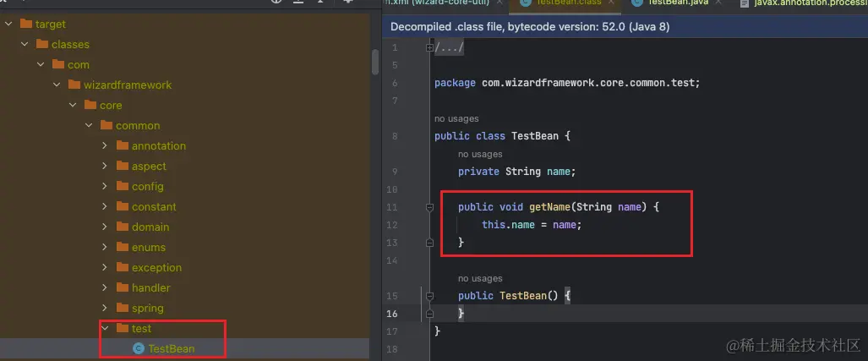Expand the handler package chevron
Viewport: 868px width, 361px height.
click(x=105, y=288)
